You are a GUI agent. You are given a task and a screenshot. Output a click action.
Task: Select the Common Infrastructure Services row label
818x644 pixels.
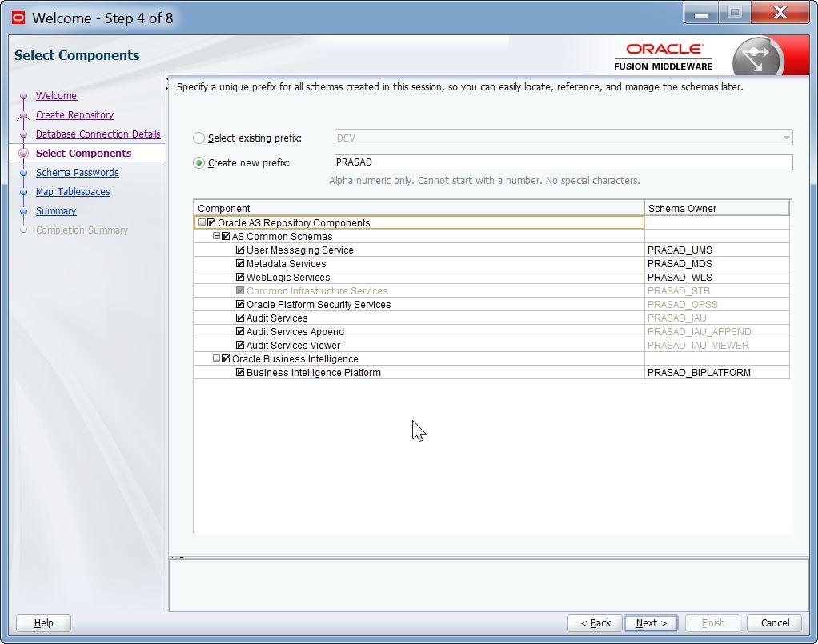(x=317, y=291)
